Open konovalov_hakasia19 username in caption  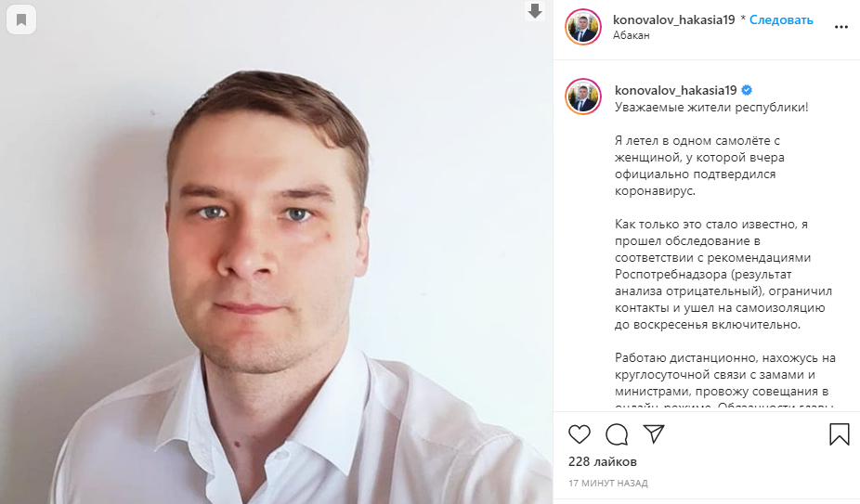click(x=676, y=90)
